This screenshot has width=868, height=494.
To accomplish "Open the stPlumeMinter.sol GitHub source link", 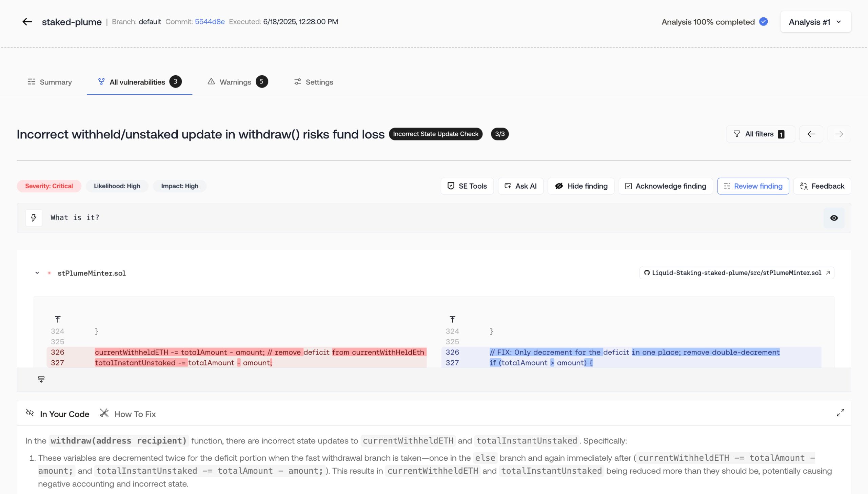I will pos(736,273).
